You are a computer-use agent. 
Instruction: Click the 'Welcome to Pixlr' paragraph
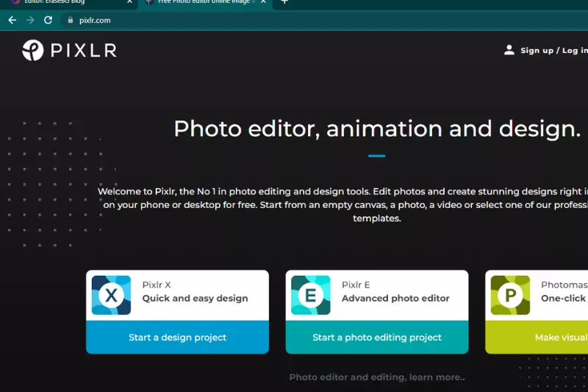[343, 204]
